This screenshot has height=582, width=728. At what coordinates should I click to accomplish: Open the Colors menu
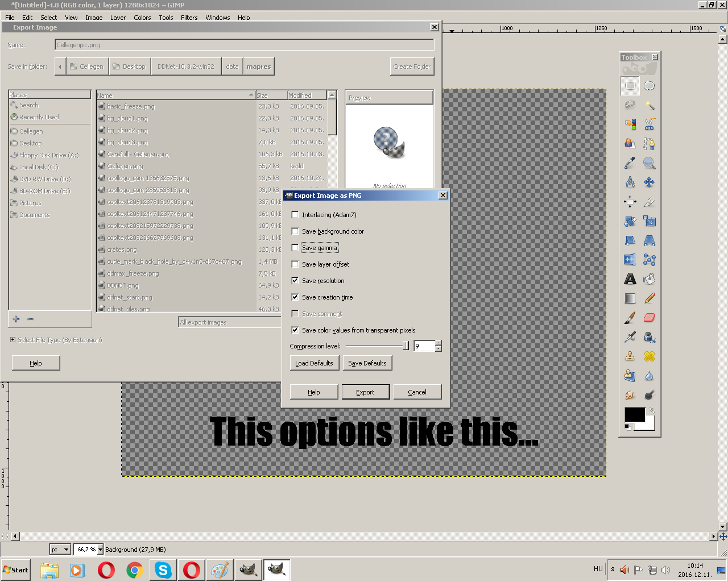pos(142,18)
